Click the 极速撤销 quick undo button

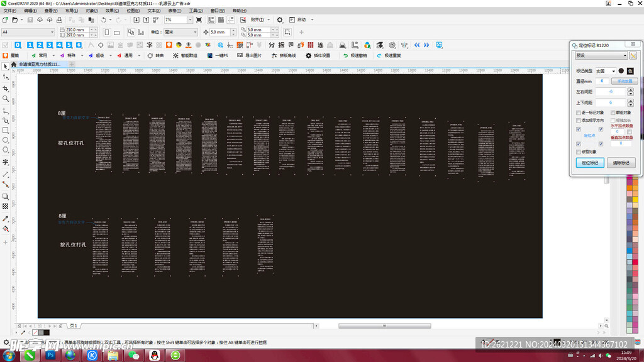[x=355, y=55]
